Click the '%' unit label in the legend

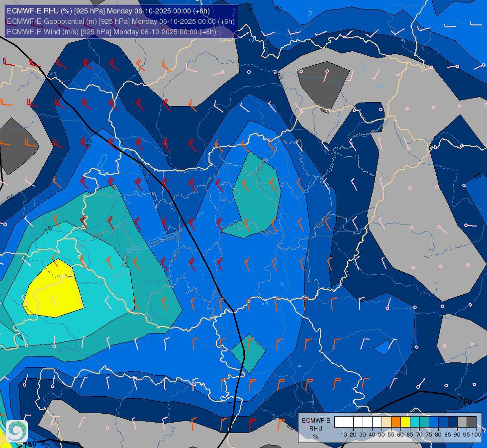(316, 437)
